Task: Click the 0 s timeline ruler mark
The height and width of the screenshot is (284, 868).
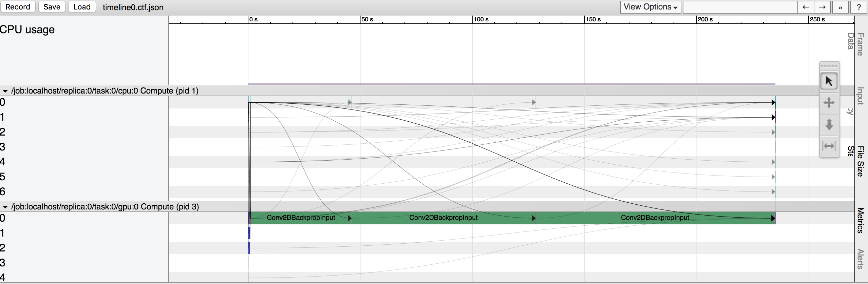Action: pyautogui.click(x=253, y=19)
